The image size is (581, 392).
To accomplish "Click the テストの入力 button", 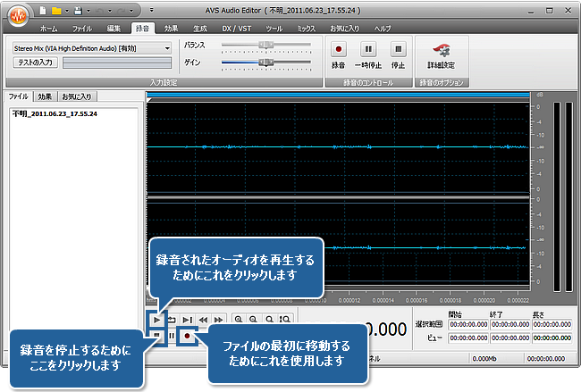I will 35,63.
